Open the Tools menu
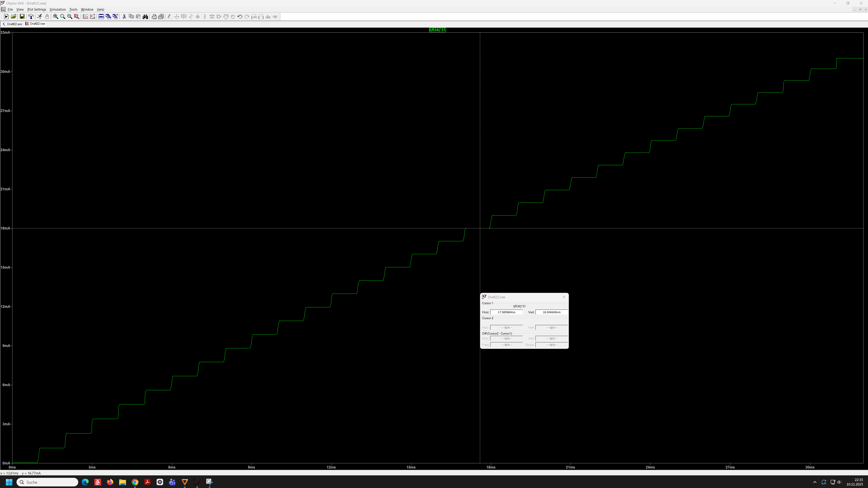Screen dimensions: 868x488 73,10
